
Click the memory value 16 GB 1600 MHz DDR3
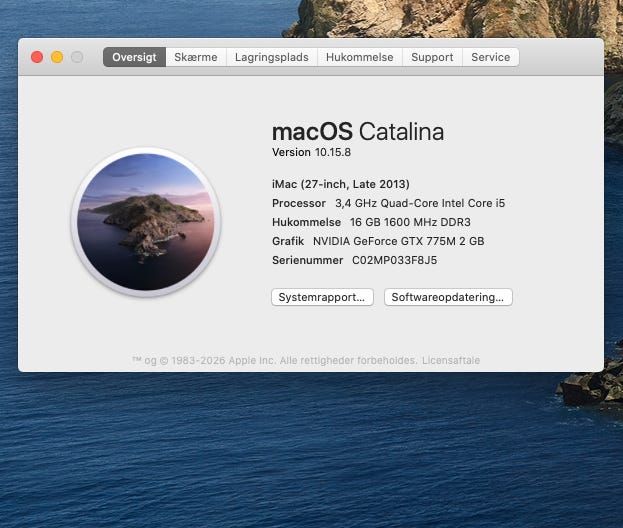[410, 222]
